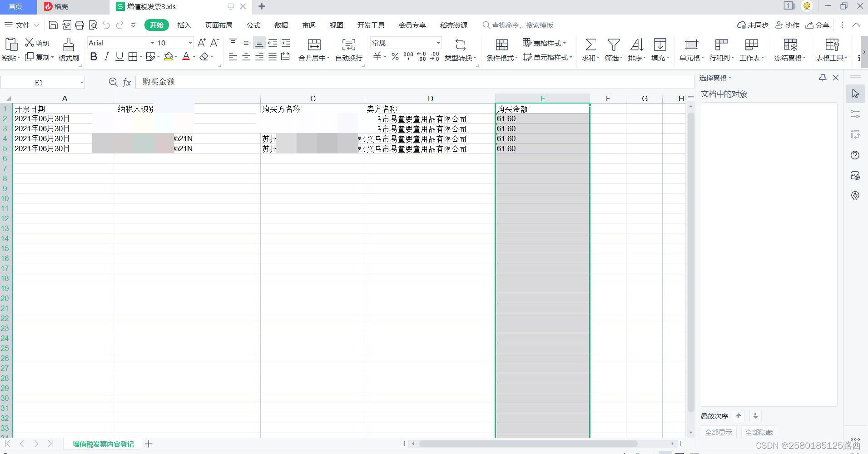Click the 全部隐藏 hide all button
868x454 pixels.
click(x=759, y=432)
